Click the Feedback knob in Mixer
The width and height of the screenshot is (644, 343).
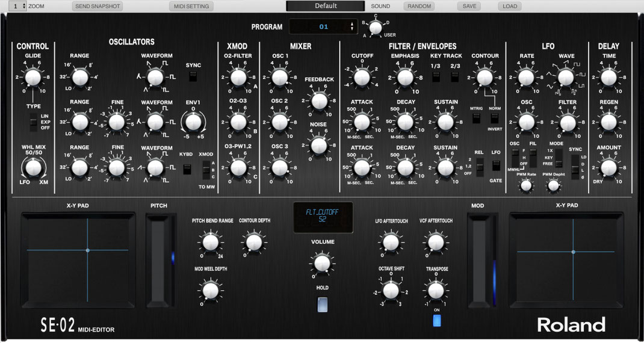(319, 101)
